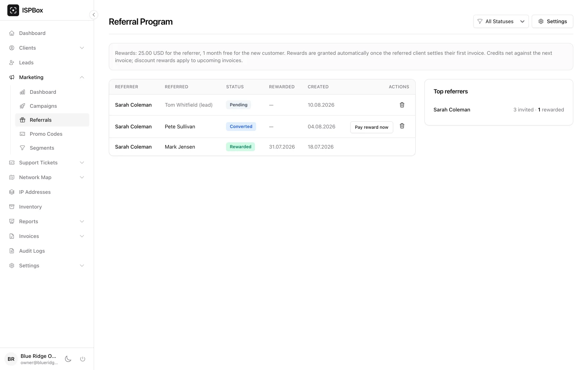This screenshot has width=588, height=370.
Task: Click the Referrals gift icon
Action: coord(22,120)
